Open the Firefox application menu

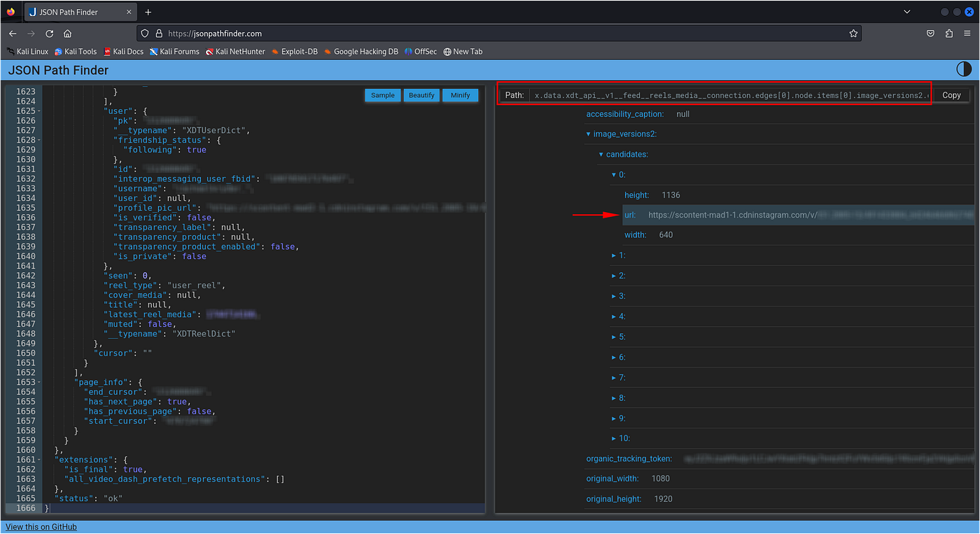[x=967, y=33]
